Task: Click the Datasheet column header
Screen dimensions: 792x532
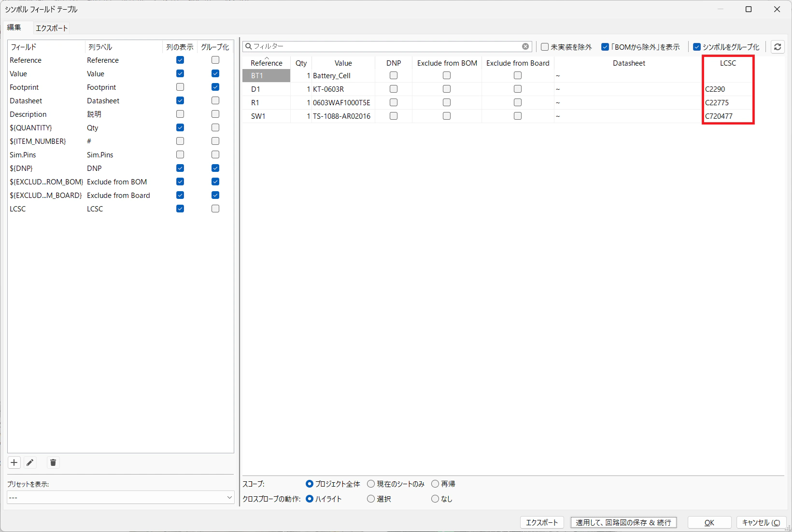Action: coord(629,63)
